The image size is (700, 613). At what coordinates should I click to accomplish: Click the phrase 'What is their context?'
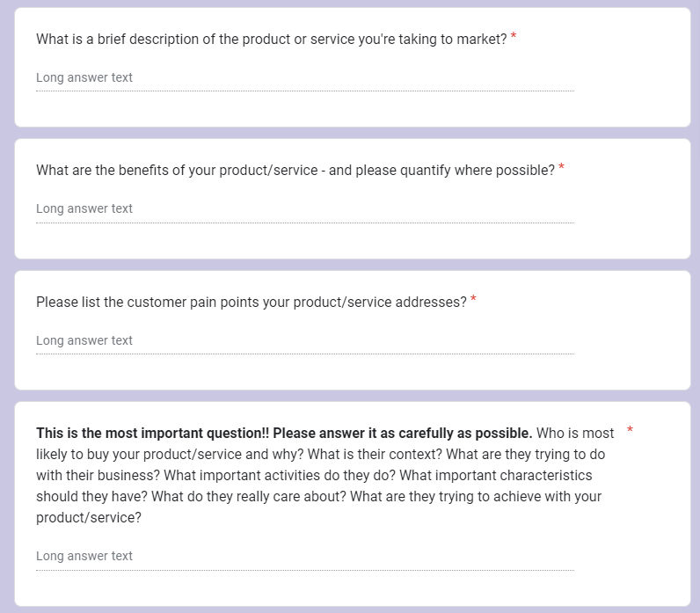375,455
